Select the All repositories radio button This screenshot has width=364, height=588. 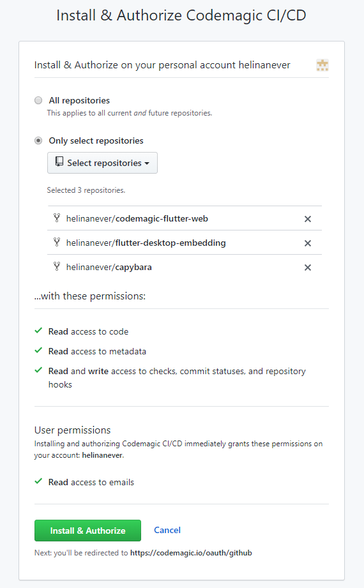pyautogui.click(x=38, y=100)
